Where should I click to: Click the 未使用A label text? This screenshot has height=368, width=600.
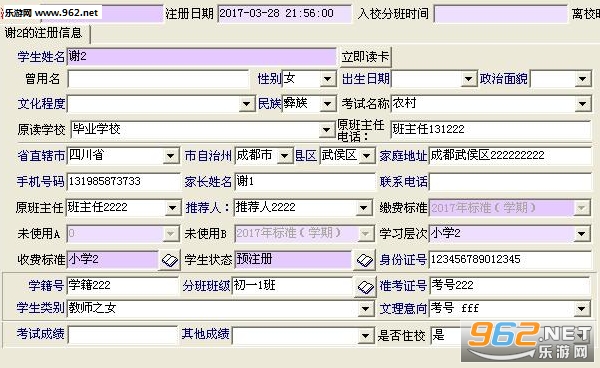(39, 234)
